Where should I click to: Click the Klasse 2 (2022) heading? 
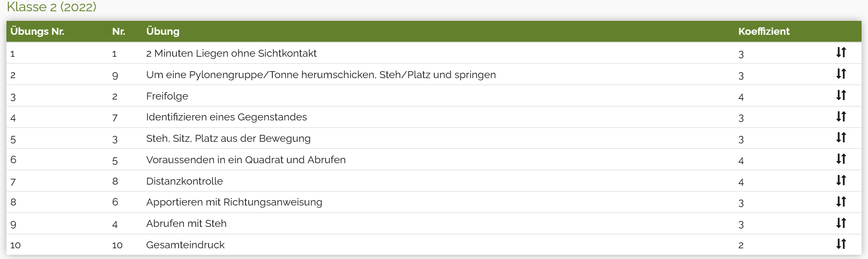[x=51, y=7]
